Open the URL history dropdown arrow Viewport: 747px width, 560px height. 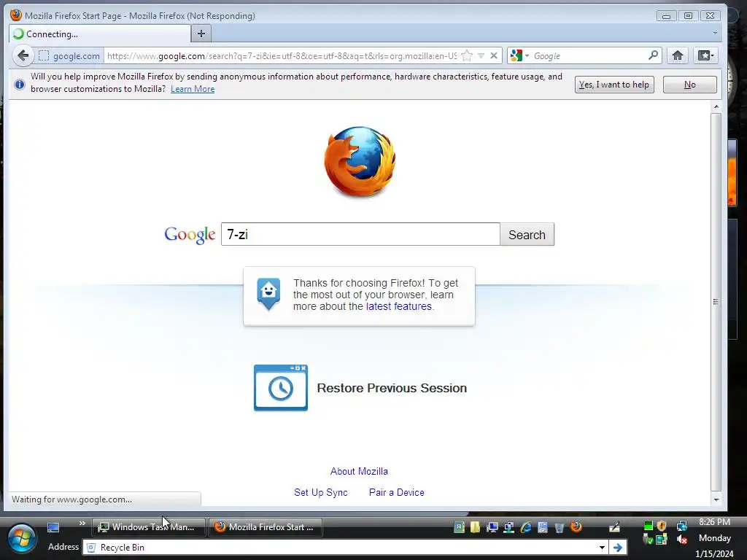(481, 55)
